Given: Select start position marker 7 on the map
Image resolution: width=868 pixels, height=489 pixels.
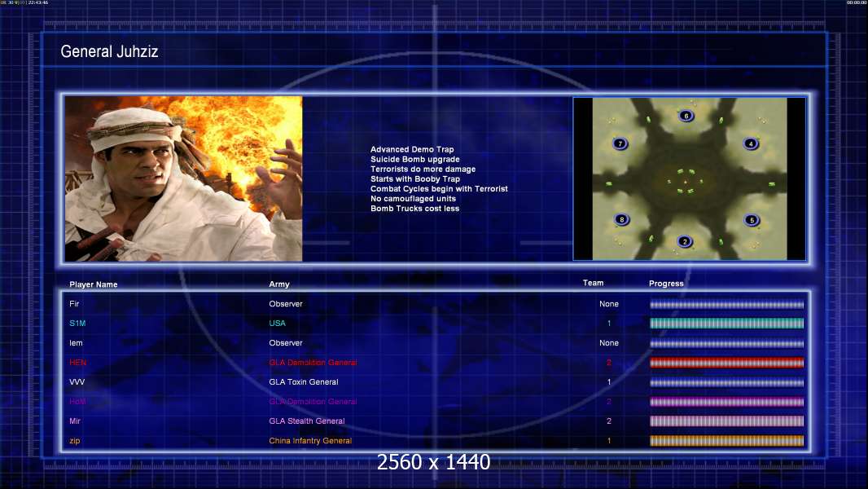Looking at the screenshot, I should (620, 143).
